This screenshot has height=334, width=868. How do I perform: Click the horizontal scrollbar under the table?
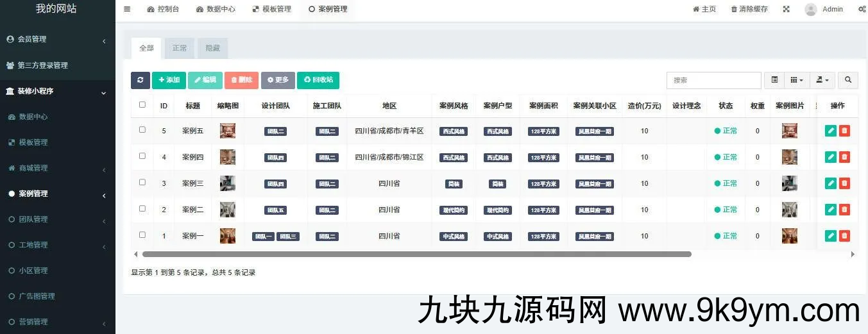(x=416, y=255)
